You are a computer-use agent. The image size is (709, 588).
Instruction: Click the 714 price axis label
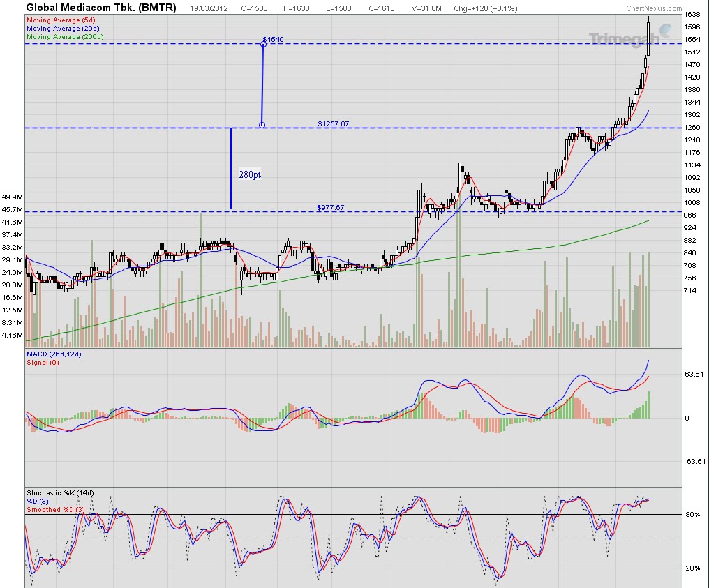pos(690,291)
